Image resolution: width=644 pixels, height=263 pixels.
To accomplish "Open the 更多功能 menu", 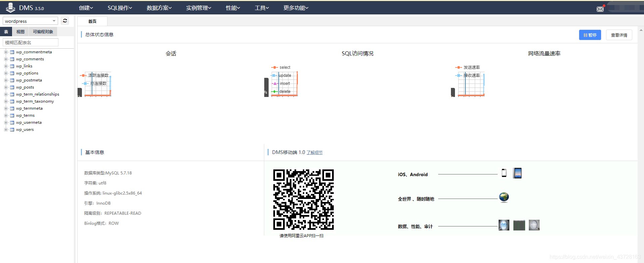I will click(296, 8).
